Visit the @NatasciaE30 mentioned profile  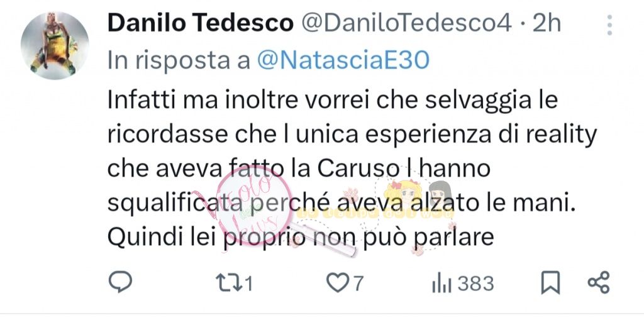[x=343, y=61]
